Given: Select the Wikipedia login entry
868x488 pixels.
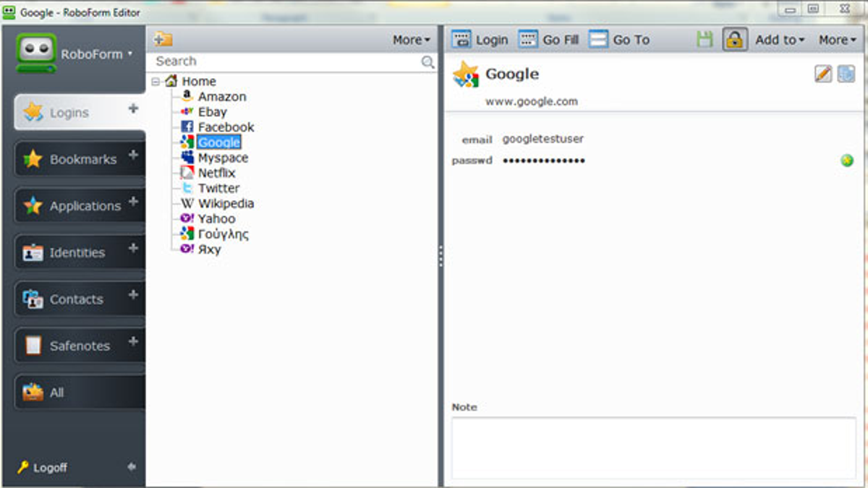Looking at the screenshot, I should point(226,204).
